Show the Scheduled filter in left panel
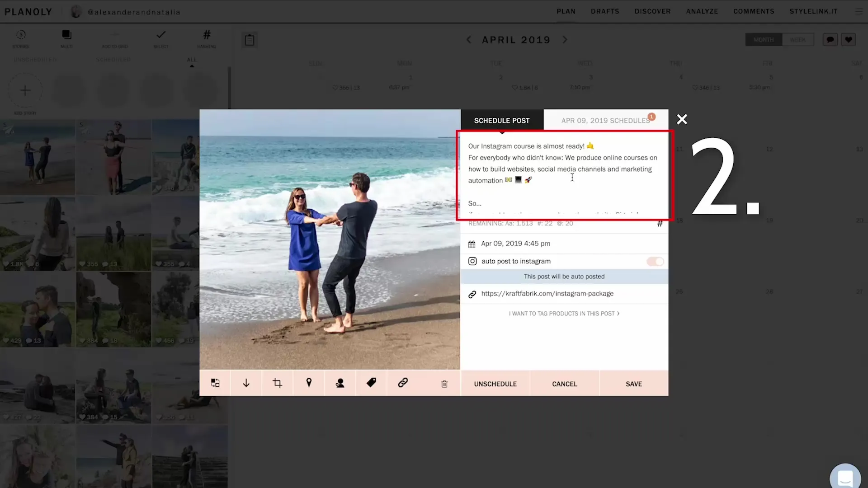 coord(113,60)
